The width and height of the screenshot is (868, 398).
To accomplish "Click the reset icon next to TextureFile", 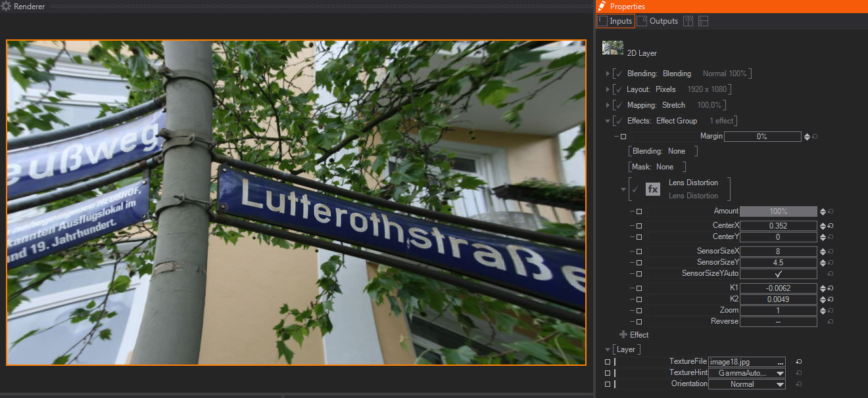I will point(798,362).
